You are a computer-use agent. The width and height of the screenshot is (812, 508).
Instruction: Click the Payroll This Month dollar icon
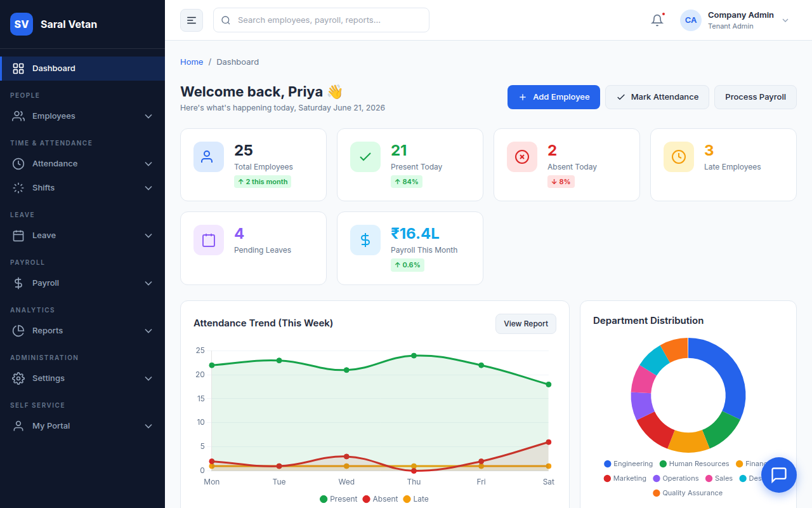click(x=365, y=240)
